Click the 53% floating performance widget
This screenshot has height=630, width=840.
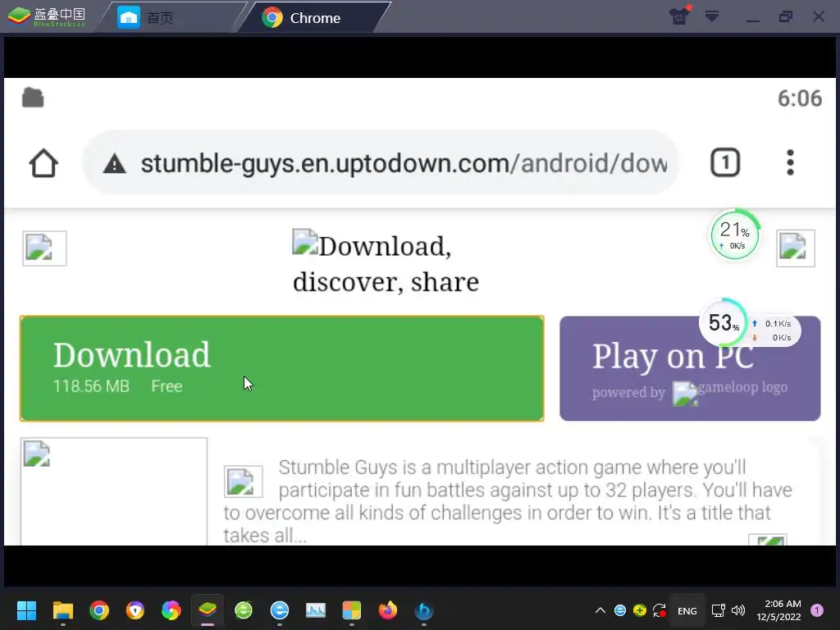[x=750, y=324]
